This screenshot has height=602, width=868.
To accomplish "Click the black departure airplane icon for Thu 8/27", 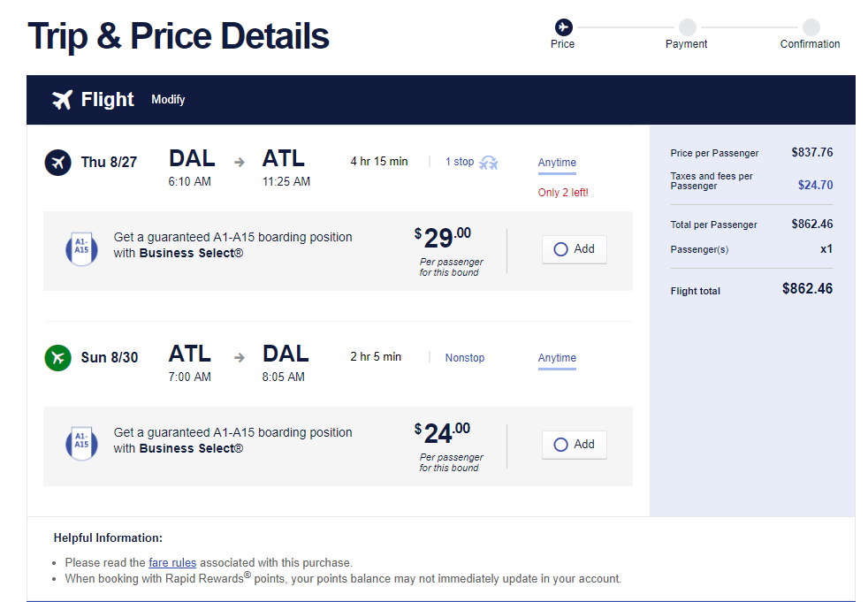I will click(57, 163).
